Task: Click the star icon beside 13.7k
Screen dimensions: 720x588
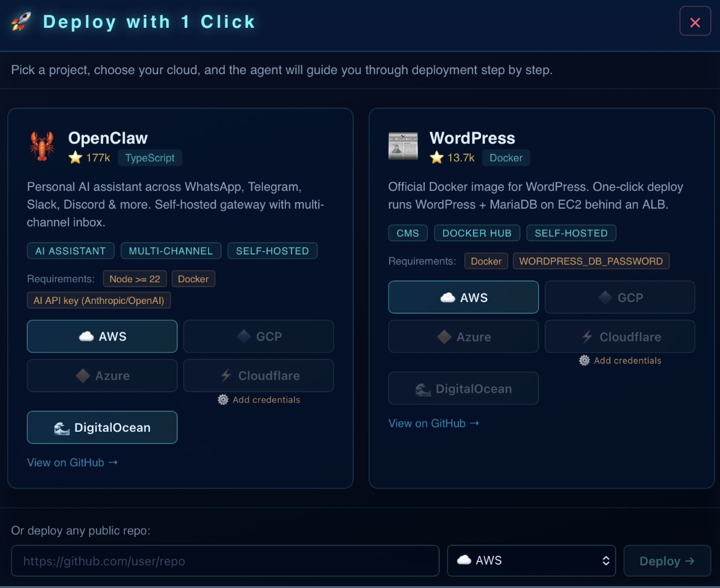Action: click(437, 158)
